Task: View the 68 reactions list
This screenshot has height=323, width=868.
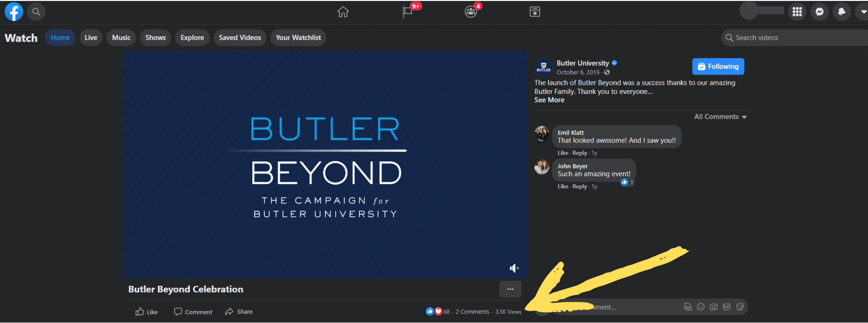Action: tap(438, 312)
